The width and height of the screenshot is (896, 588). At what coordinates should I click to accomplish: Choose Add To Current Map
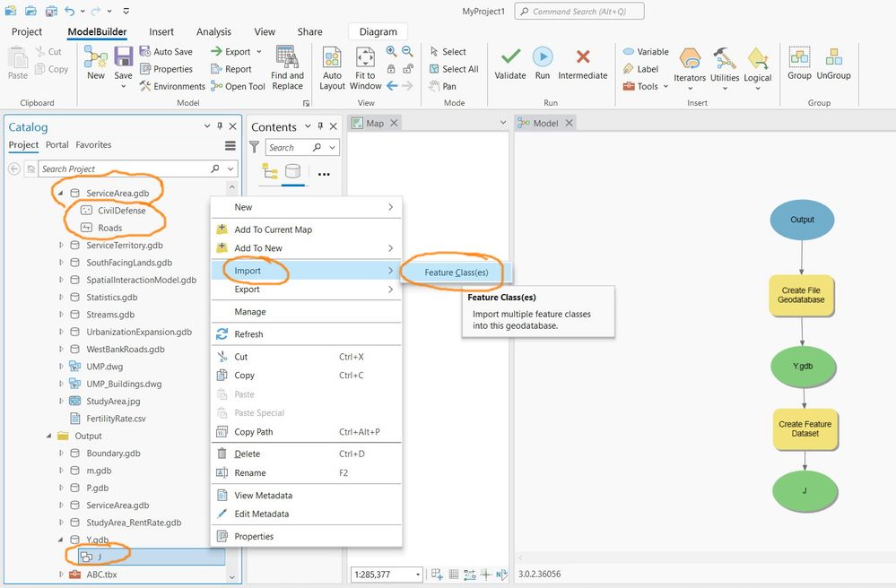306,229
